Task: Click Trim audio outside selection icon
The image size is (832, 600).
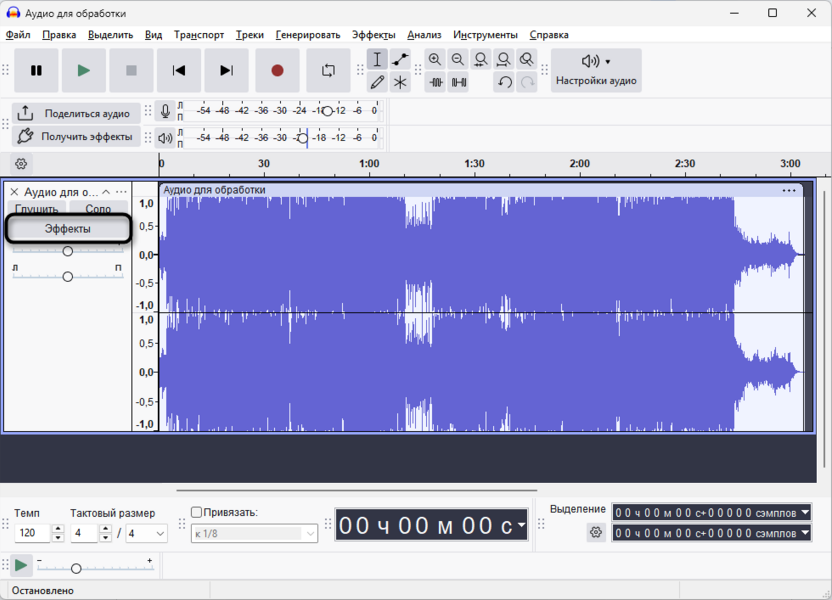Action: pos(436,82)
